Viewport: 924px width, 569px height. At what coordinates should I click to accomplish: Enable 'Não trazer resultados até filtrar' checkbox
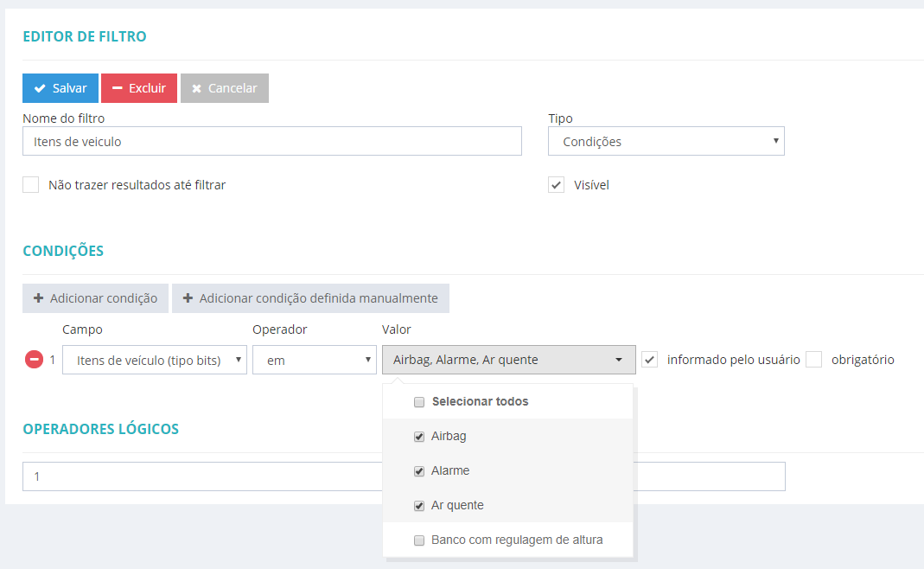pyautogui.click(x=31, y=185)
